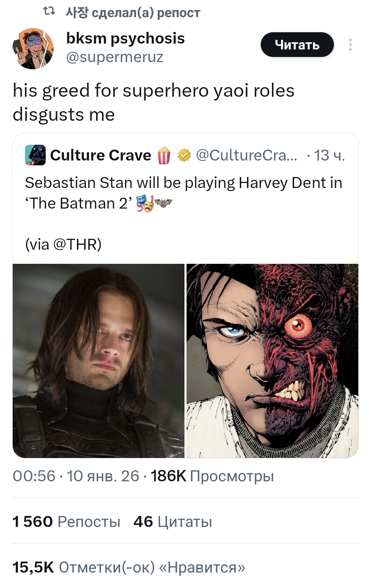Screen dimensions: 371x588
Task: Open the left photo of long-haired man
Action: pos(99,361)
